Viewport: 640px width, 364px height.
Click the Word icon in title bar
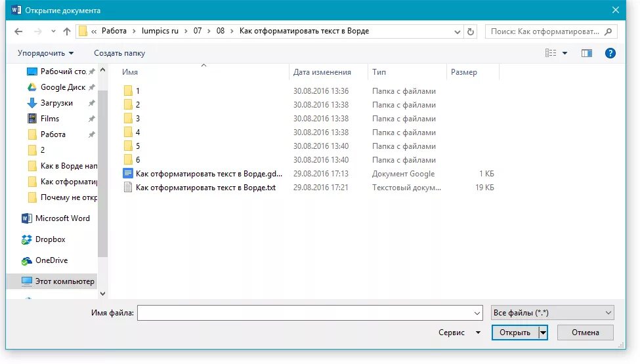(x=16, y=10)
